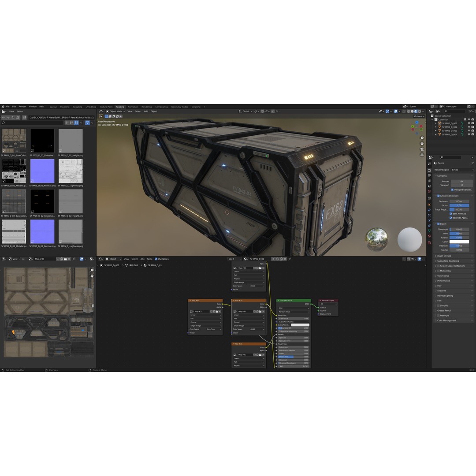476x476 pixels.
Task: Toggle show gizmo button in viewport header
Action: coord(387,112)
